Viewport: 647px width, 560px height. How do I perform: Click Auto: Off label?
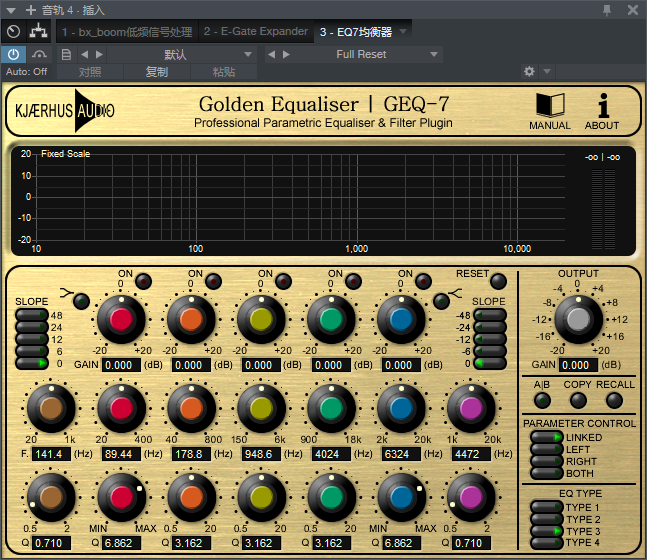click(26, 72)
